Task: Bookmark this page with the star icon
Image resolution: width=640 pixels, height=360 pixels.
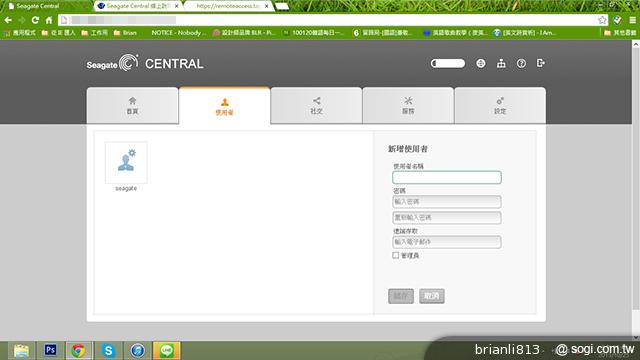Action: 602,20
